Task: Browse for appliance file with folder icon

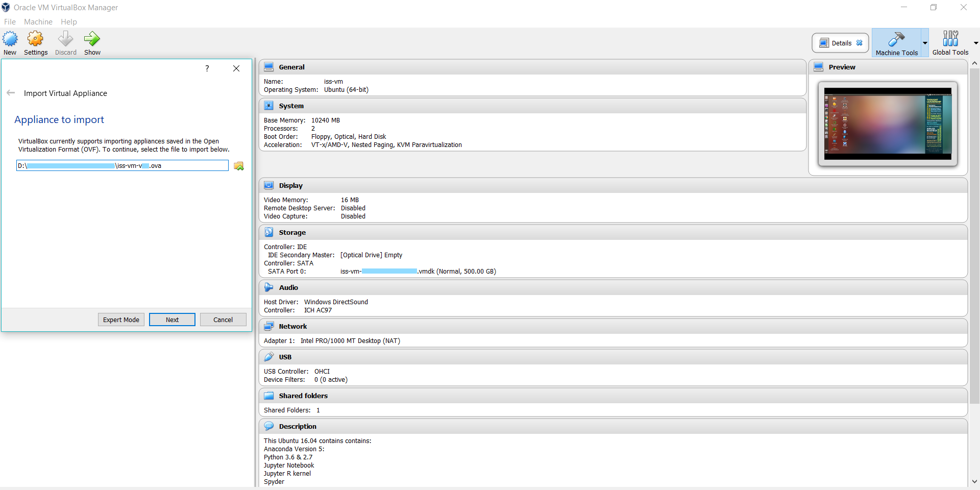Action: click(238, 166)
